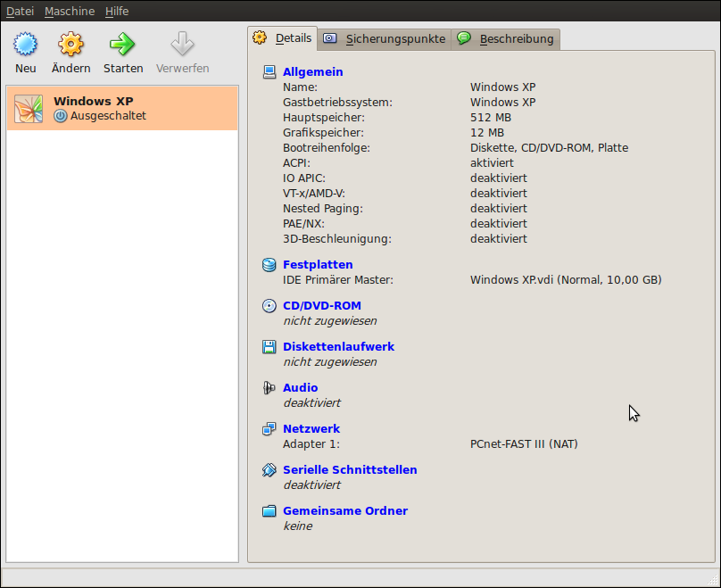Switch to the Sicherungspunkte tab

[385, 38]
